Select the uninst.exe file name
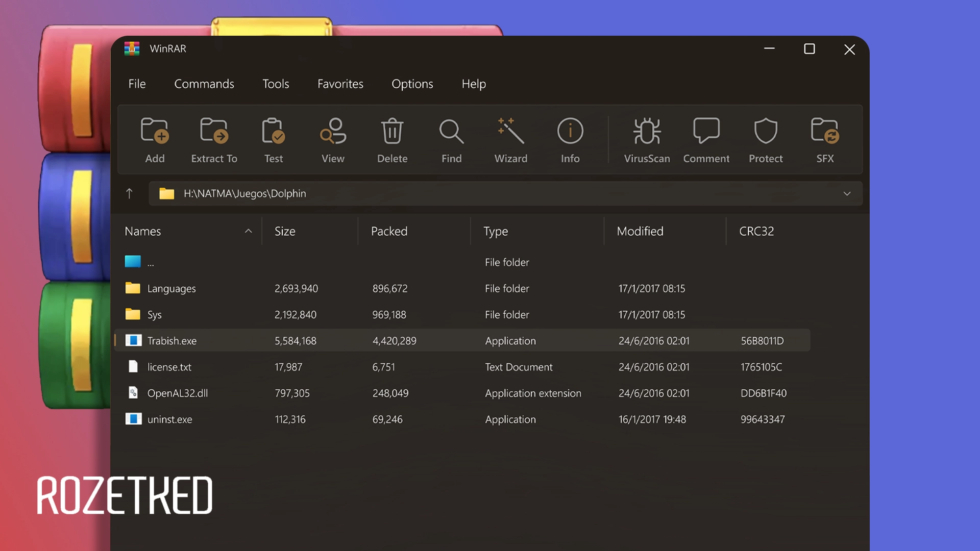Image resolution: width=980 pixels, height=551 pixels. click(x=170, y=419)
